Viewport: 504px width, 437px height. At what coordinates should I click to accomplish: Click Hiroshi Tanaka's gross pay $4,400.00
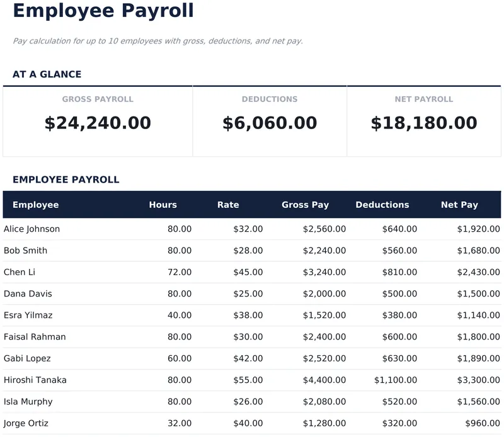pos(324,380)
